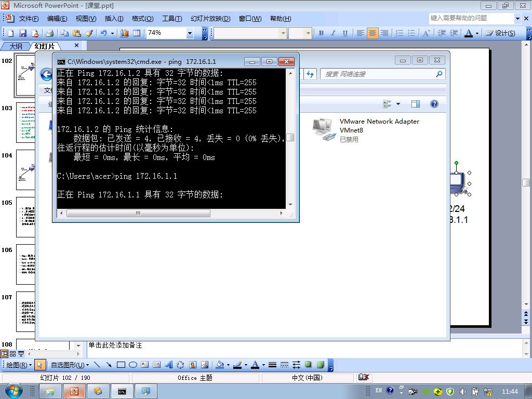Increase font size with the A icon
Viewport: 532px width, 399px height.
[x=426, y=33]
